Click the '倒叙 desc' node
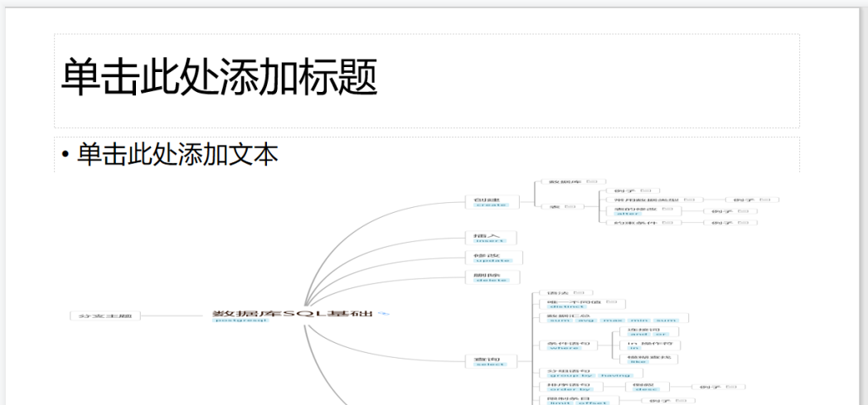This screenshot has width=868, height=405. click(647, 387)
